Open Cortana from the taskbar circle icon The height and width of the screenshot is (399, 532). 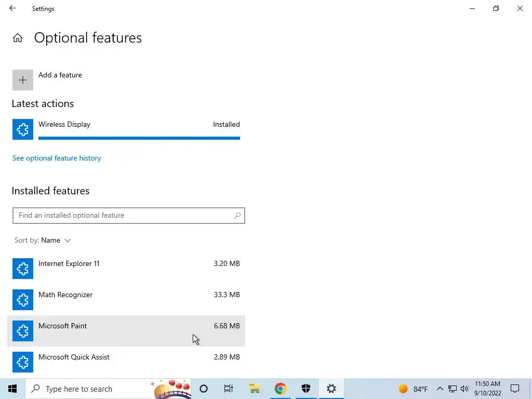pyautogui.click(x=204, y=389)
